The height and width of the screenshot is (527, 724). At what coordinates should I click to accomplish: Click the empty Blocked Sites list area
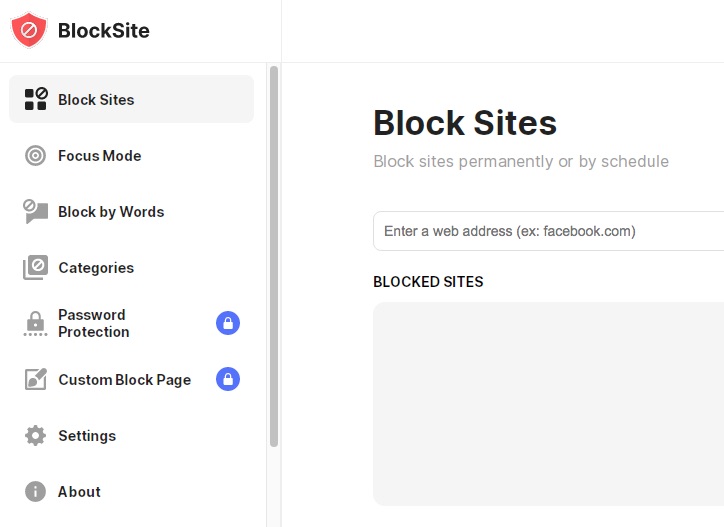[x=549, y=404]
